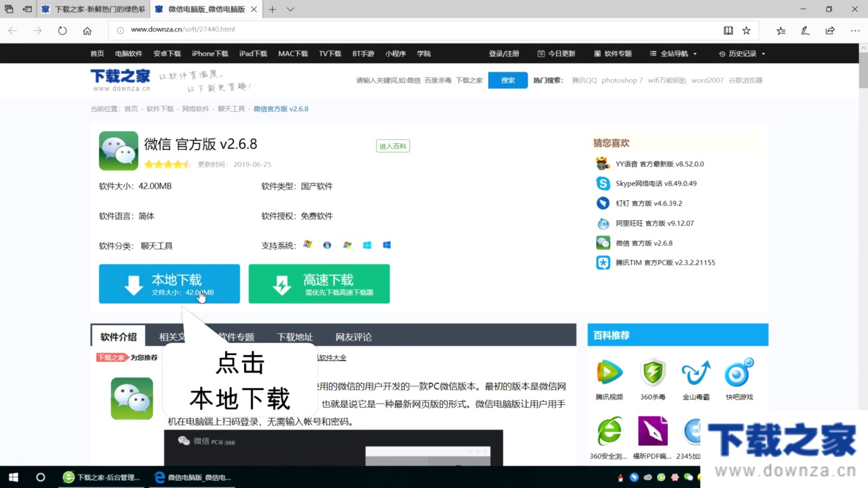868x488 pixels.
Task: Select MAC下载 in the navigation bar
Action: (293, 54)
